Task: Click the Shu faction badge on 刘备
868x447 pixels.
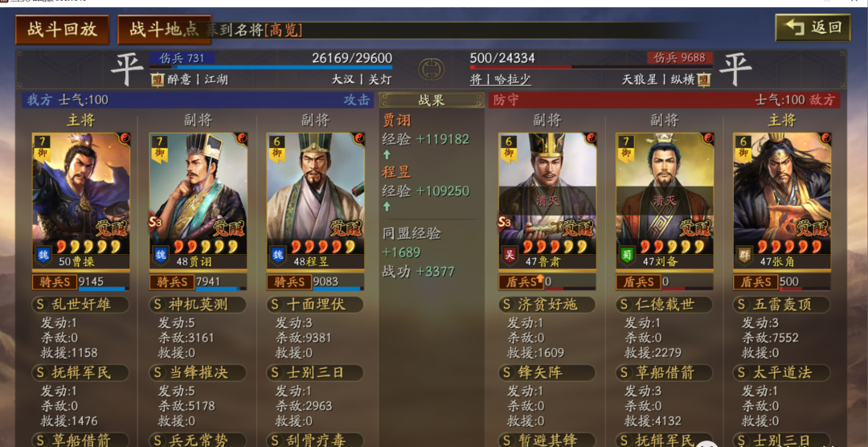Action: click(627, 254)
